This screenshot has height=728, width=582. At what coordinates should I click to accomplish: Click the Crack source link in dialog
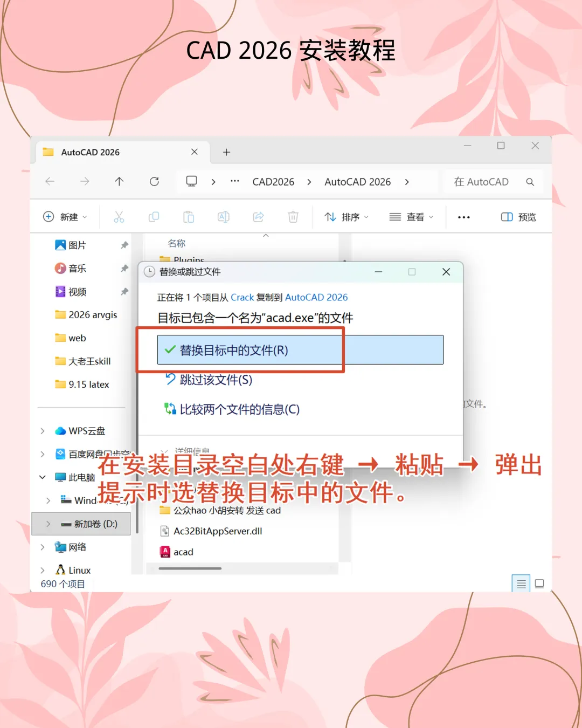[242, 297]
